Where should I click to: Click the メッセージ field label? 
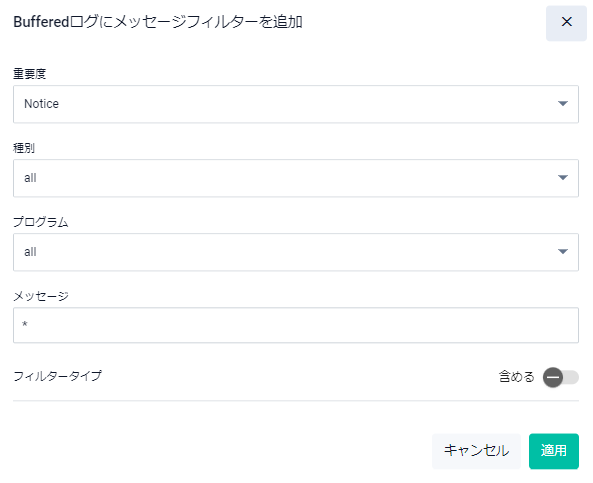click(x=41, y=296)
